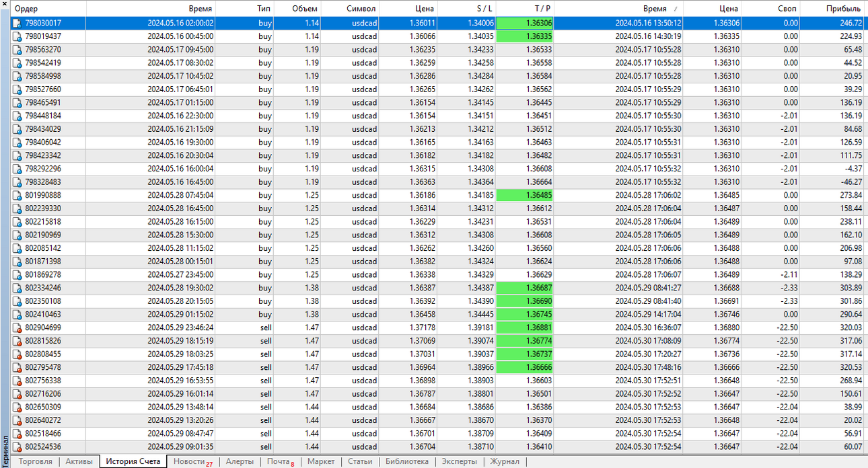Image resolution: width=868 pixels, height=468 pixels.
Task: Open the Почта tab
Action: [x=280, y=461]
